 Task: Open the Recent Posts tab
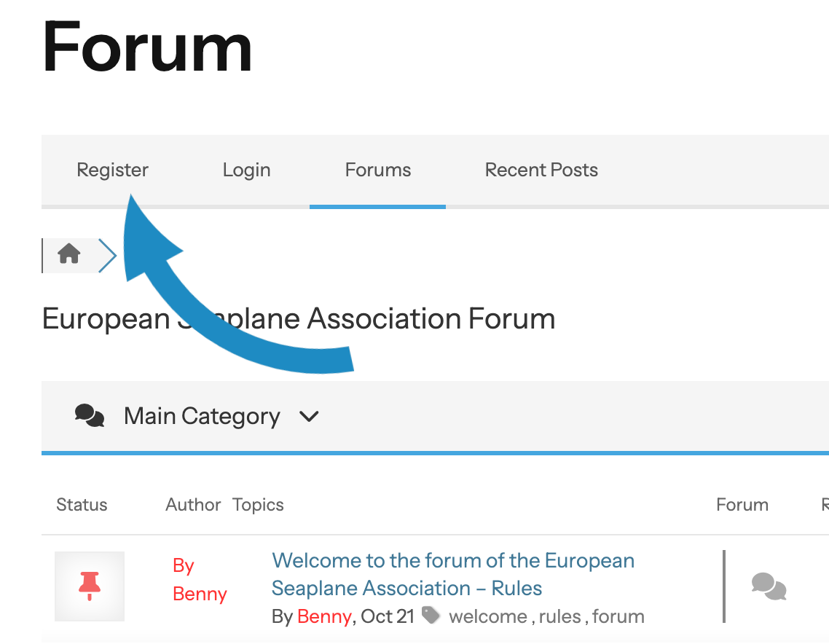(541, 170)
